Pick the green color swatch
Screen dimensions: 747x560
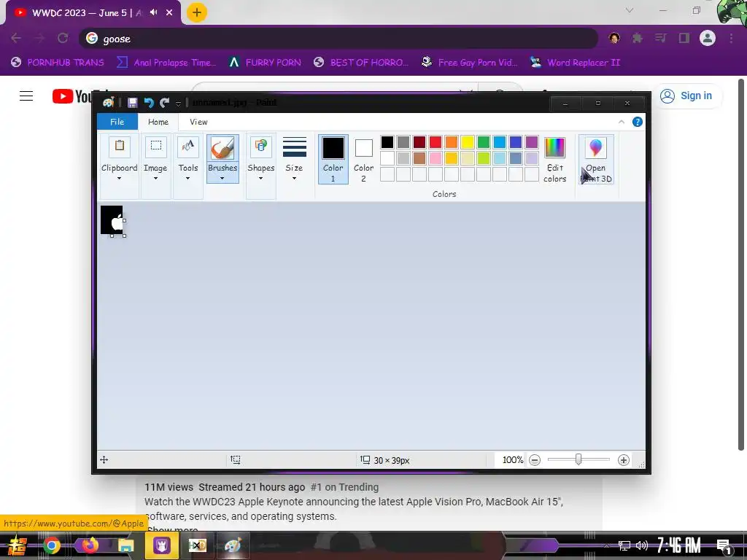(x=484, y=142)
